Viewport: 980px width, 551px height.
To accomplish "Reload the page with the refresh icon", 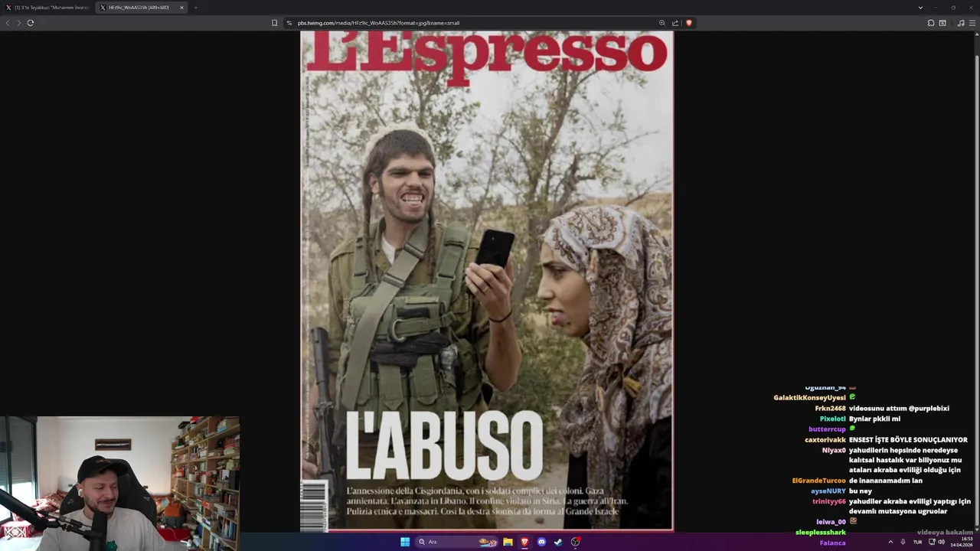I will click(x=31, y=23).
